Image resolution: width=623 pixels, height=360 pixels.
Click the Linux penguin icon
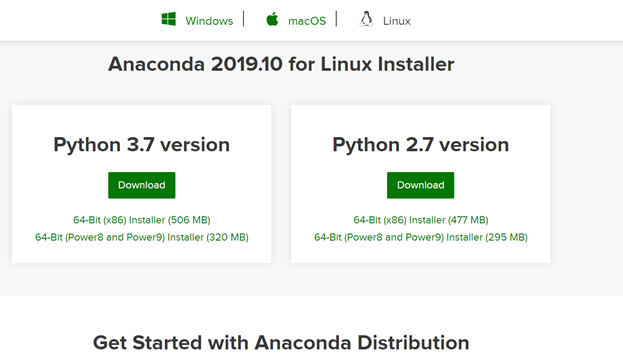[x=366, y=19]
